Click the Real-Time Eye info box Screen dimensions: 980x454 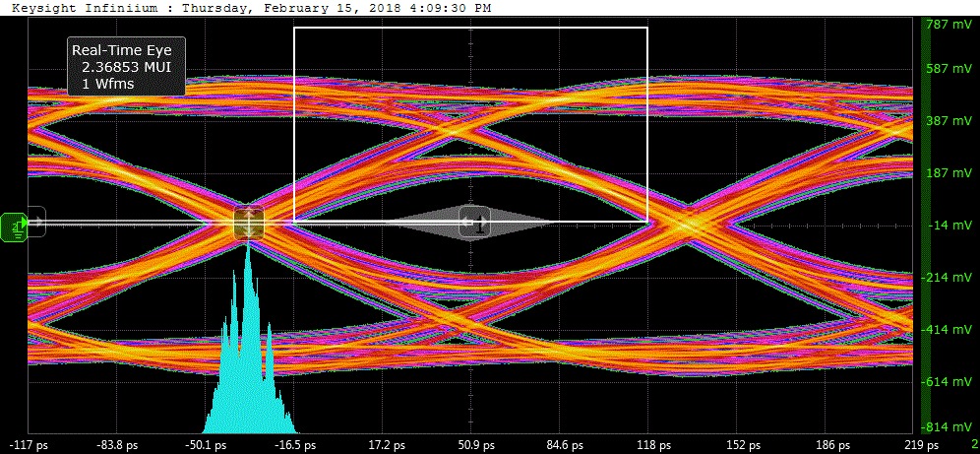[x=126, y=67]
